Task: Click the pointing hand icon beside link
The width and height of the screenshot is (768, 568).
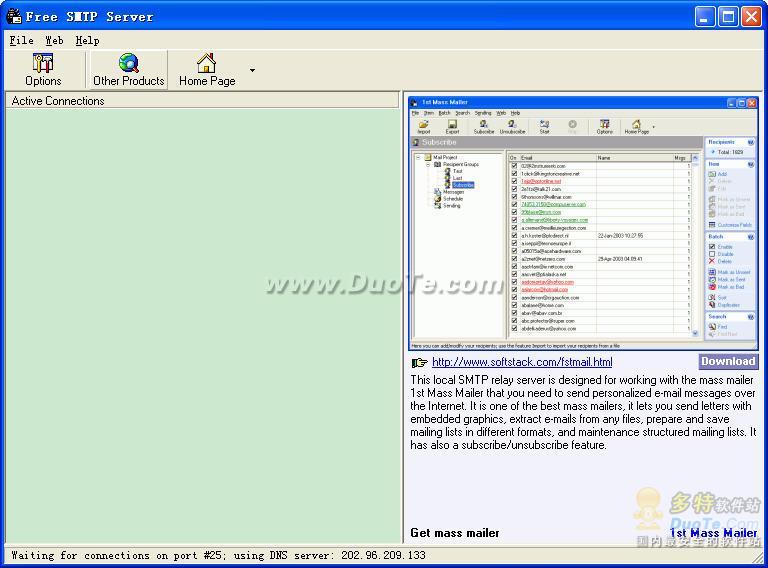Action: pos(419,362)
